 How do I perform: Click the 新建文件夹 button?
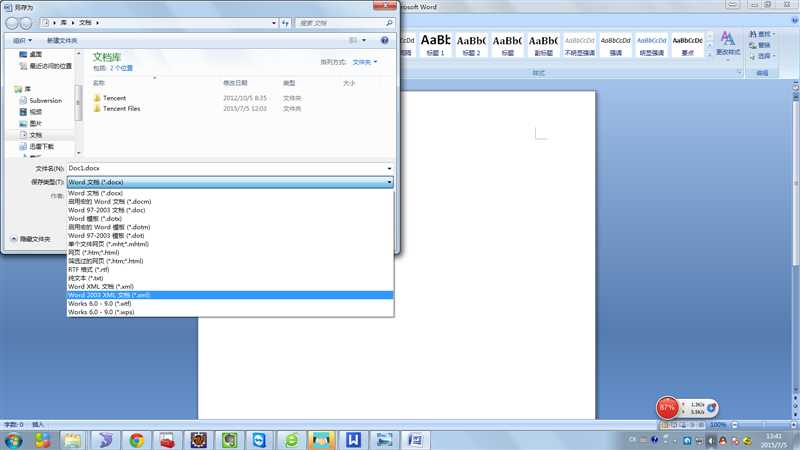pos(62,40)
